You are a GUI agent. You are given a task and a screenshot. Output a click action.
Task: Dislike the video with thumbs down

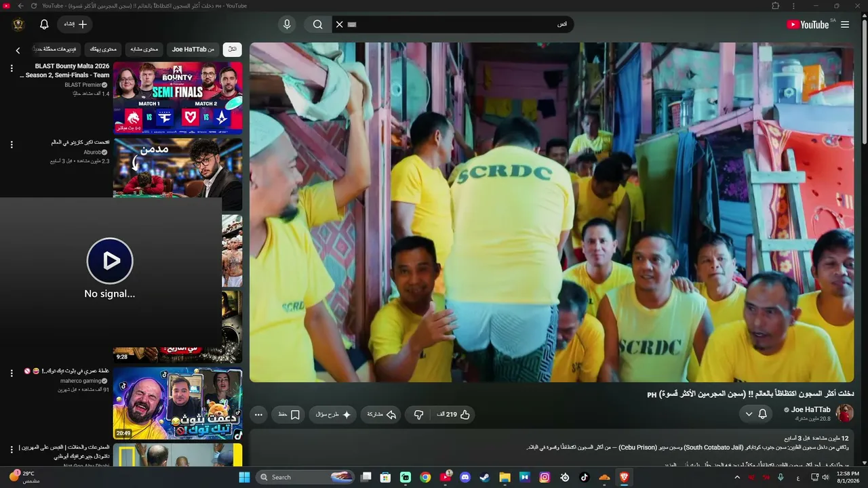point(419,414)
